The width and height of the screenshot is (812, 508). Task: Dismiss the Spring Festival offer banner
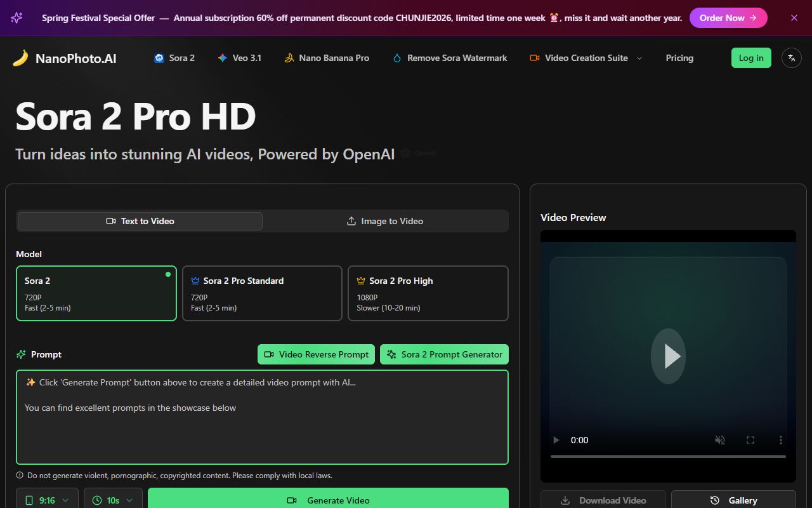(x=794, y=18)
